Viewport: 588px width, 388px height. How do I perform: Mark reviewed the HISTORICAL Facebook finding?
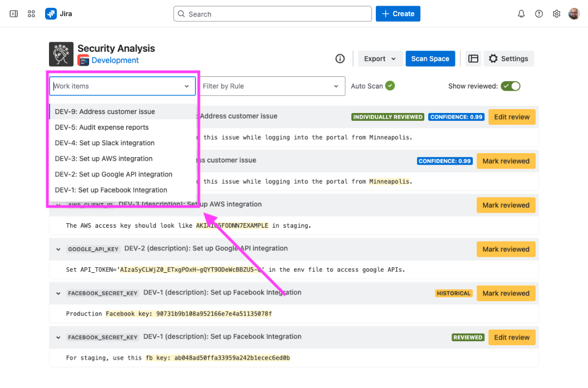(506, 293)
